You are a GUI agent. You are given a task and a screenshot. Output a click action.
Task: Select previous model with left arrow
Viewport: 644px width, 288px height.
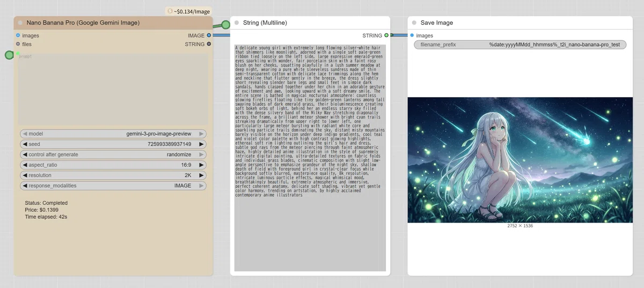24,134
